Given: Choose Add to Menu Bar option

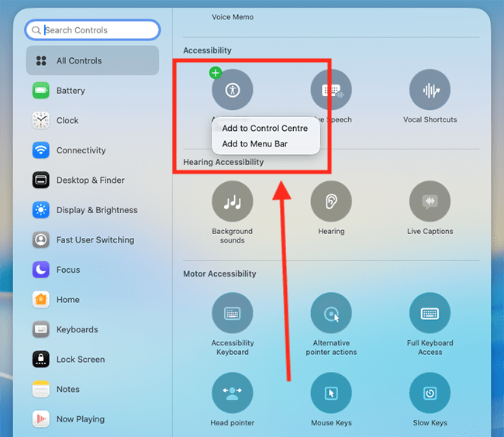Looking at the screenshot, I should pos(254,144).
